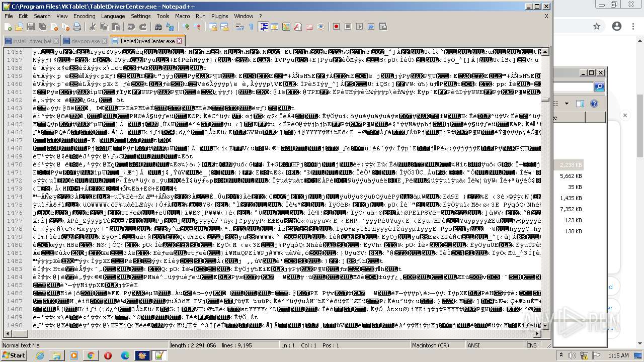Click Explorer window search button
The height and width of the screenshot is (362, 644).
[599, 87]
